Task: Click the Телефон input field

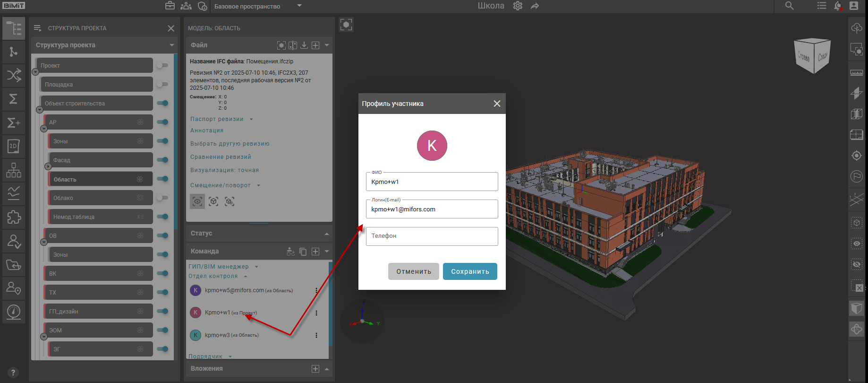Action: coord(432,236)
